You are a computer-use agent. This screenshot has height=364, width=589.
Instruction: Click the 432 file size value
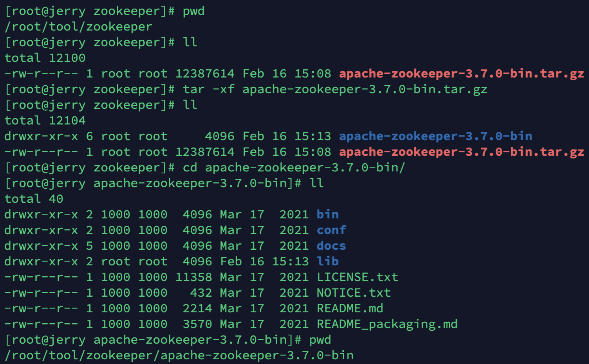(201, 293)
